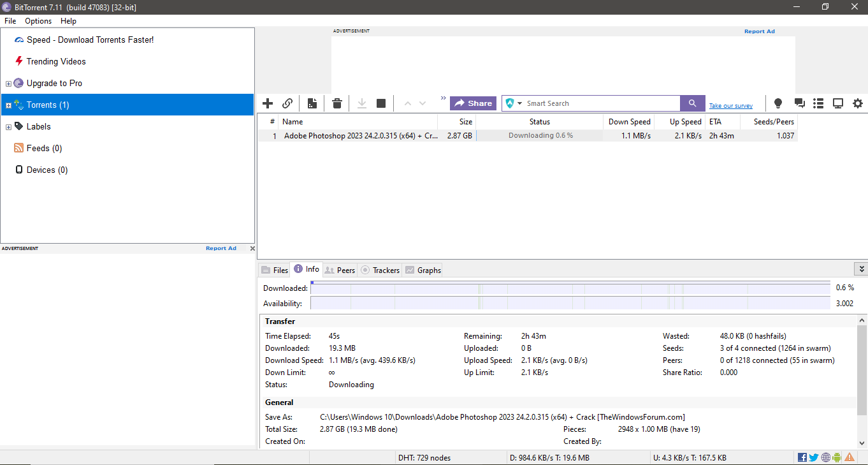Open the search provider dropdown arrow
868x465 pixels.
519,103
